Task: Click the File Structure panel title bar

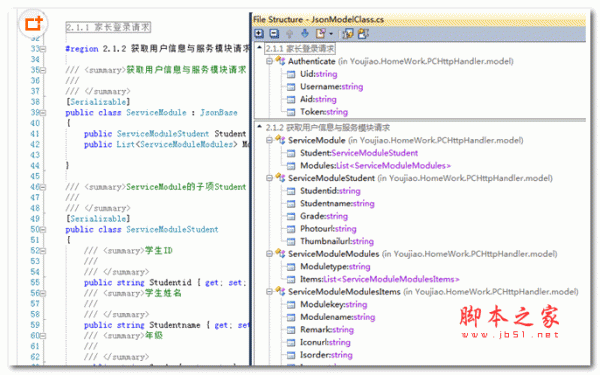Action: (419, 20)
